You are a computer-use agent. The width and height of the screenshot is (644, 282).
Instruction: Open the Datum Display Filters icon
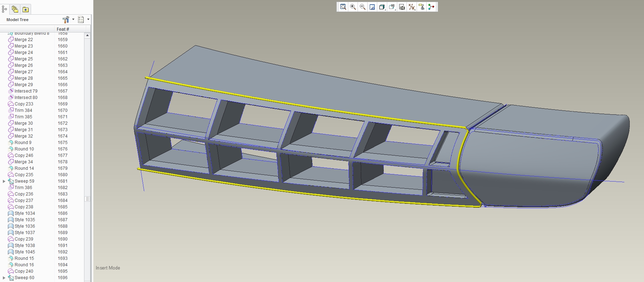pos(412,7)
